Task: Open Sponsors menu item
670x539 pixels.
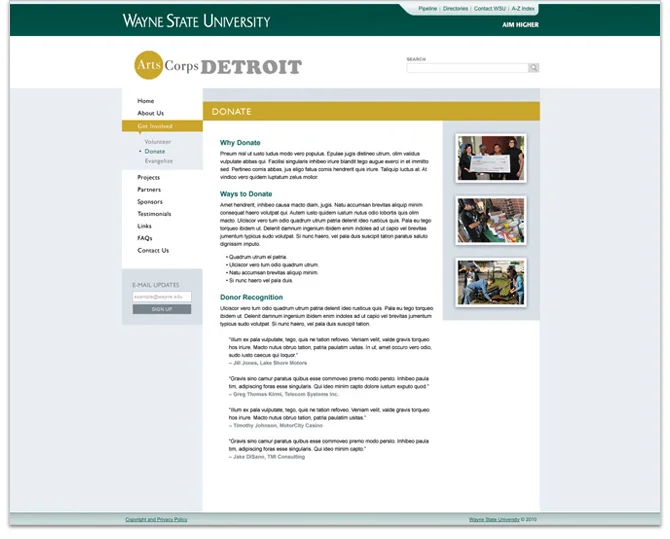Action: click(x=150, y=202)
